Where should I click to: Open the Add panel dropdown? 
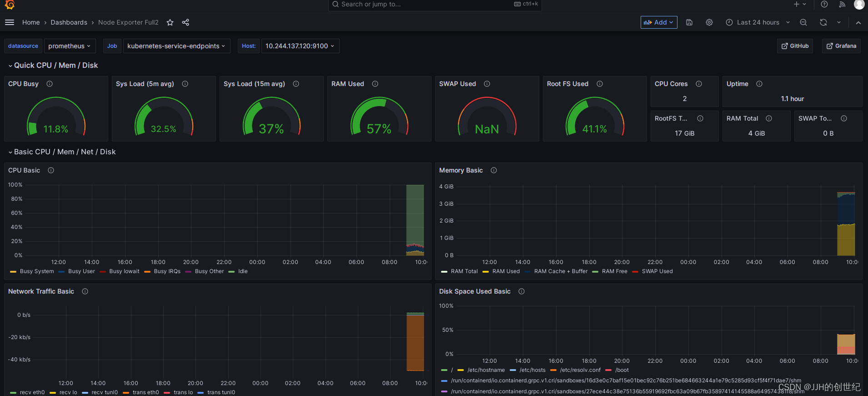tap(659, 22)
